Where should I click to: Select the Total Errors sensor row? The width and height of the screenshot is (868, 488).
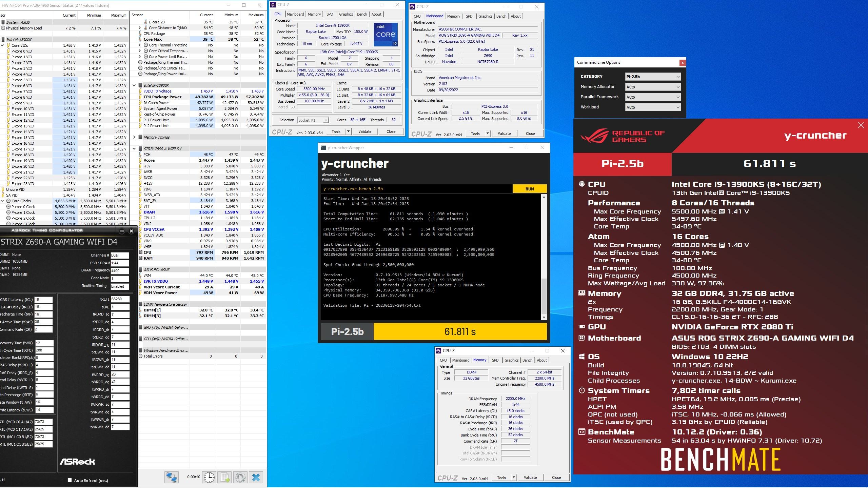(x=202, y=356)
